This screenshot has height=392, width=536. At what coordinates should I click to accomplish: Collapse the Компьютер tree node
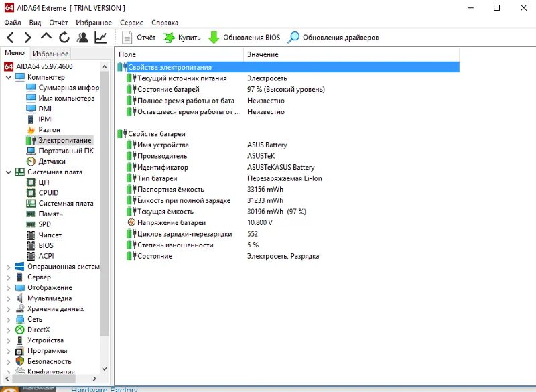(x=9, y=77)
